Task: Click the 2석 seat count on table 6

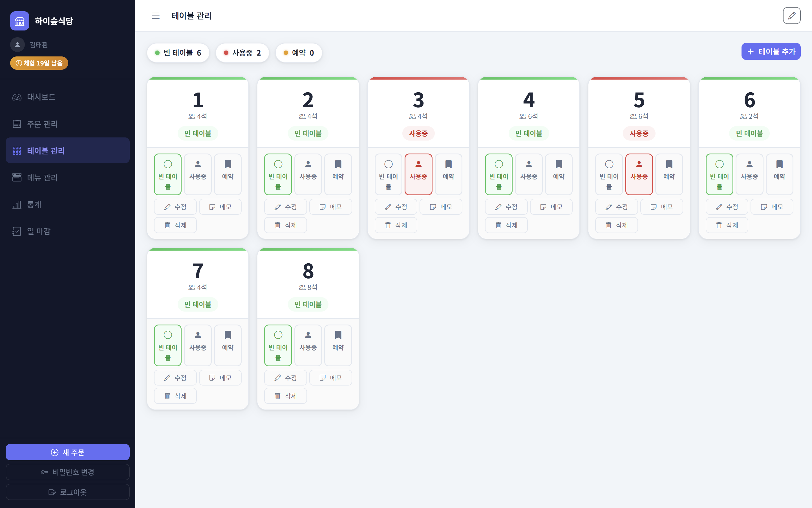Action: coord(749,116)
